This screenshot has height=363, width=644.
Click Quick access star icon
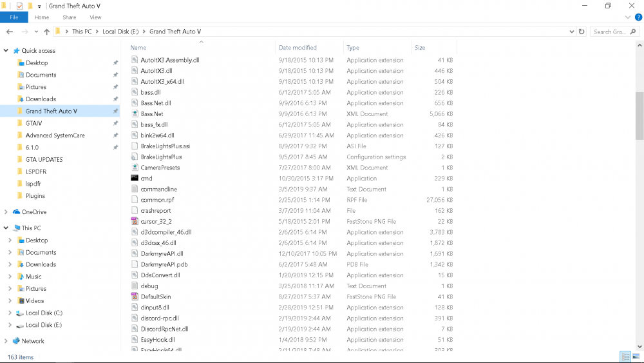(x=17, y=50)
